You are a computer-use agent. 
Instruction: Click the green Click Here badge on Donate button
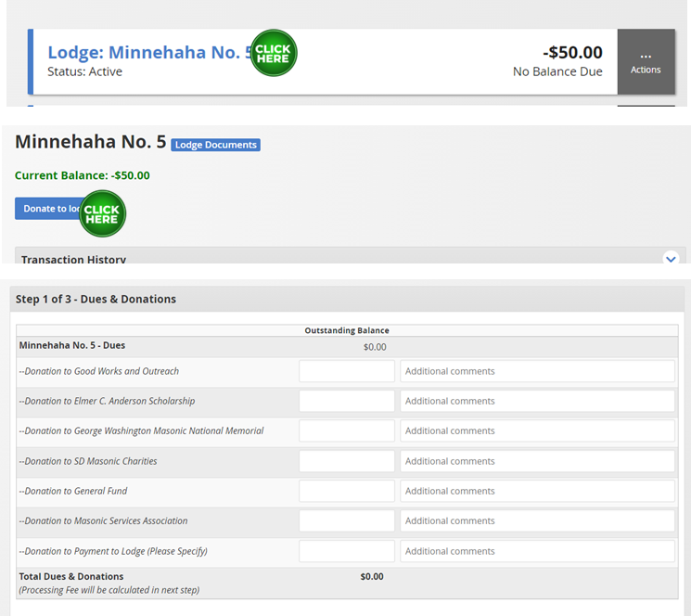pos(102,213)
